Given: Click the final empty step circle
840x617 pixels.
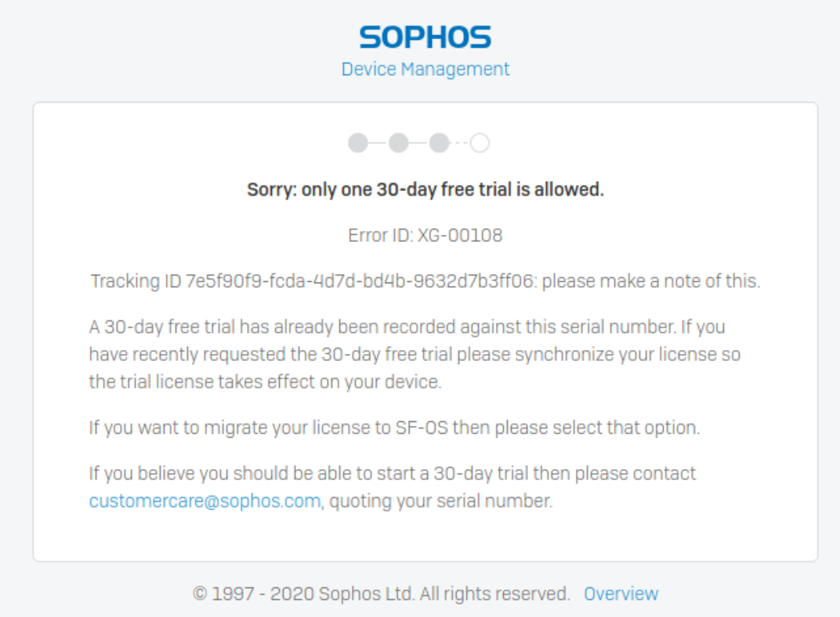Looking at the screenshot, I should [480, 143].
